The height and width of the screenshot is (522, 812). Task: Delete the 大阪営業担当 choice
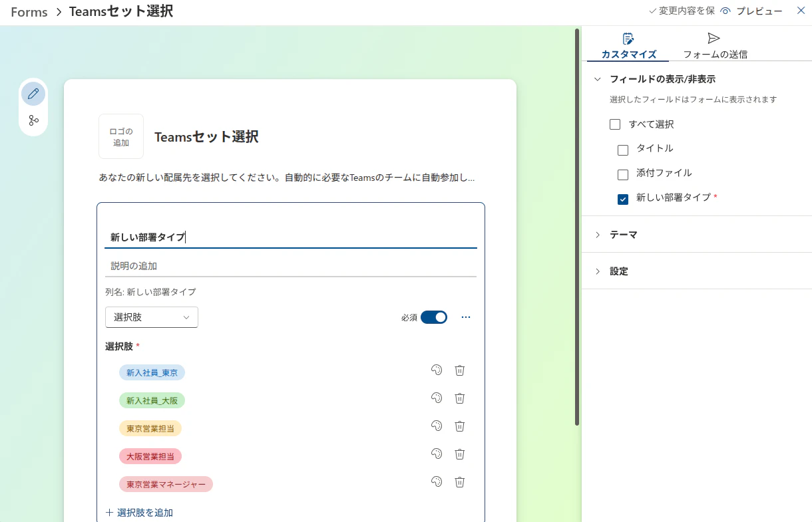[x=459, y=454]
